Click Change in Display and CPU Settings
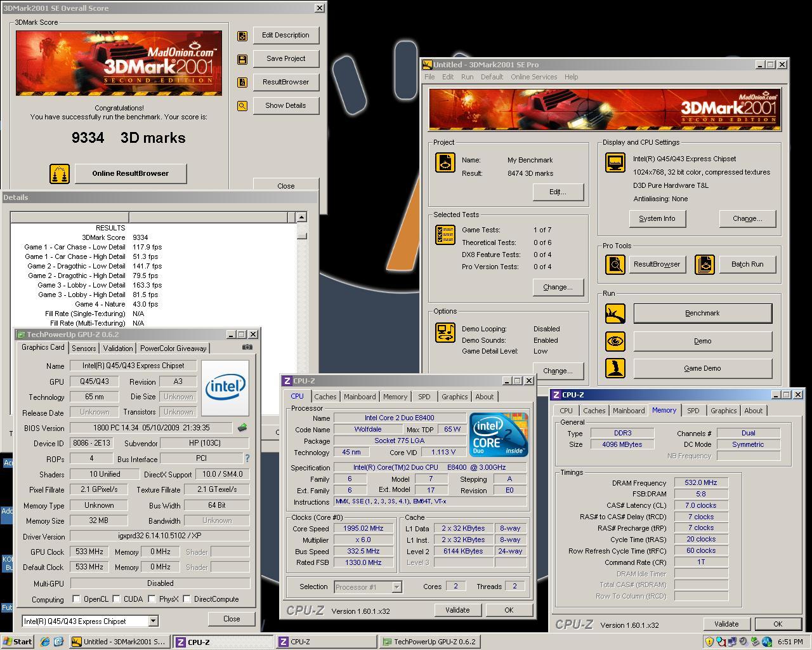The height and width of the screenshot is (650, 812). [x=747, y=218]
